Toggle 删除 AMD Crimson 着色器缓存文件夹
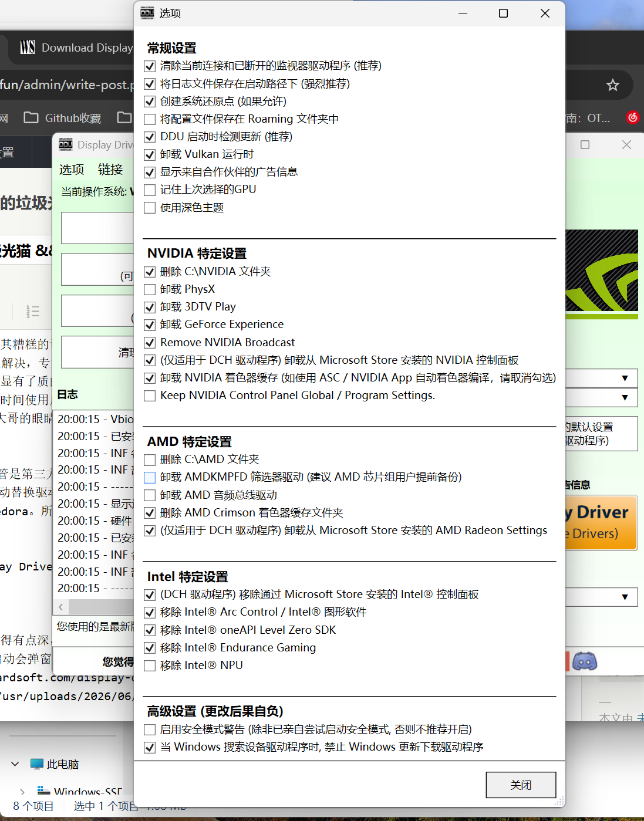 (150, 513)
